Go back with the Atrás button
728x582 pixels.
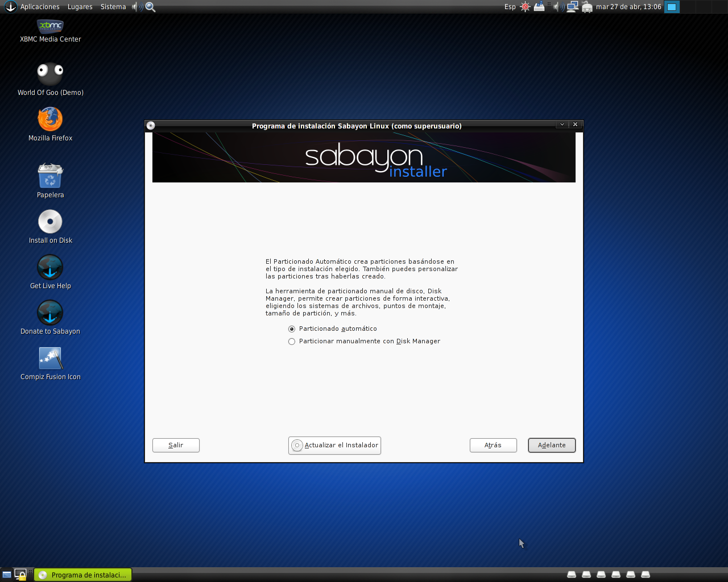(x=493, y=446)
